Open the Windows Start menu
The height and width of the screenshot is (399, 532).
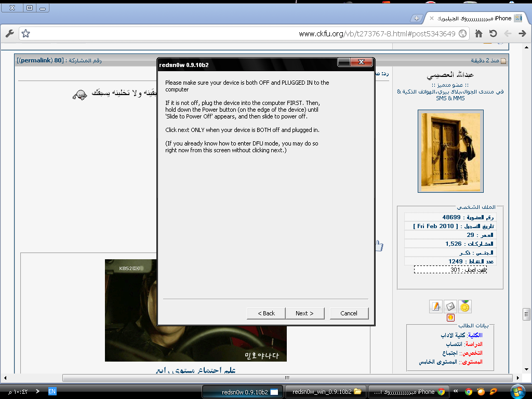coord(518,392)
